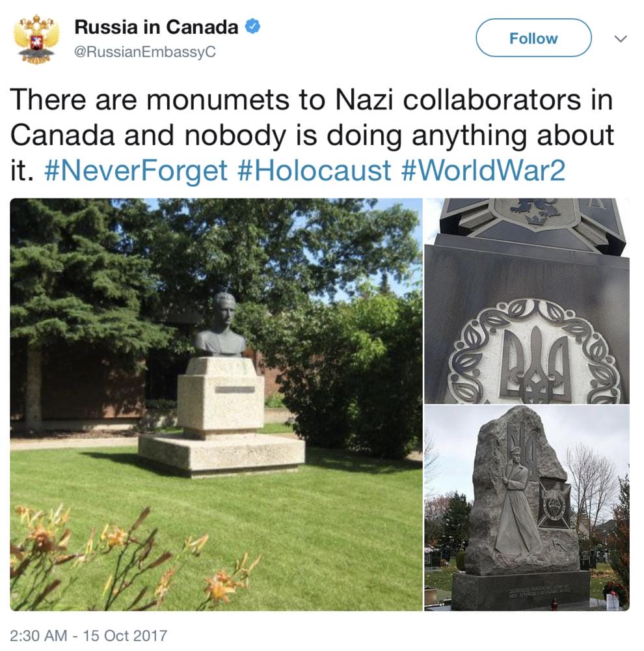Click the plaque on the bust pedestal
This screenshot has width=644, height=651.
[235, 389]
